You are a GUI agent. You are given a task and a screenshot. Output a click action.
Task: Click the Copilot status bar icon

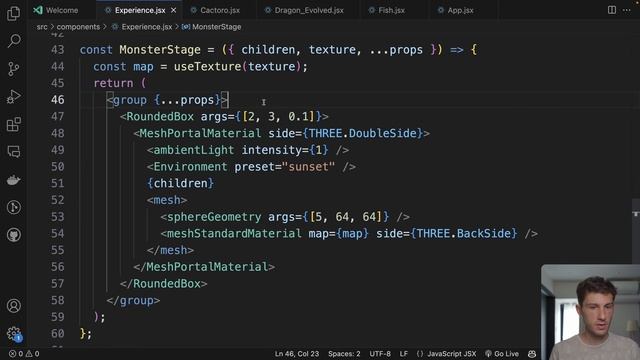coord(532,354)
